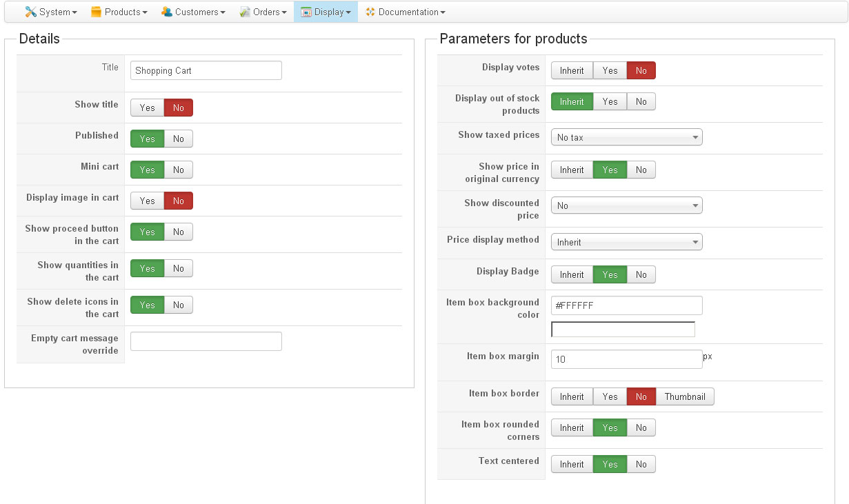Open the Show taxed prices dropdown
Screen dimensions: 849x504
click(x=626, y=137)
